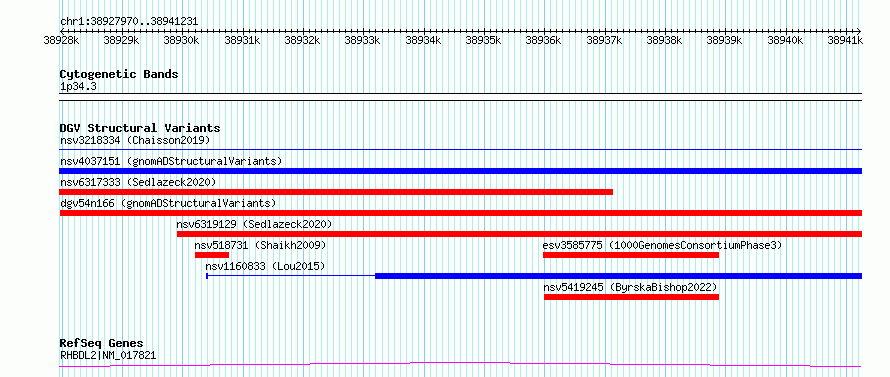Click the 38937k ruler tick

click(604, 40)
